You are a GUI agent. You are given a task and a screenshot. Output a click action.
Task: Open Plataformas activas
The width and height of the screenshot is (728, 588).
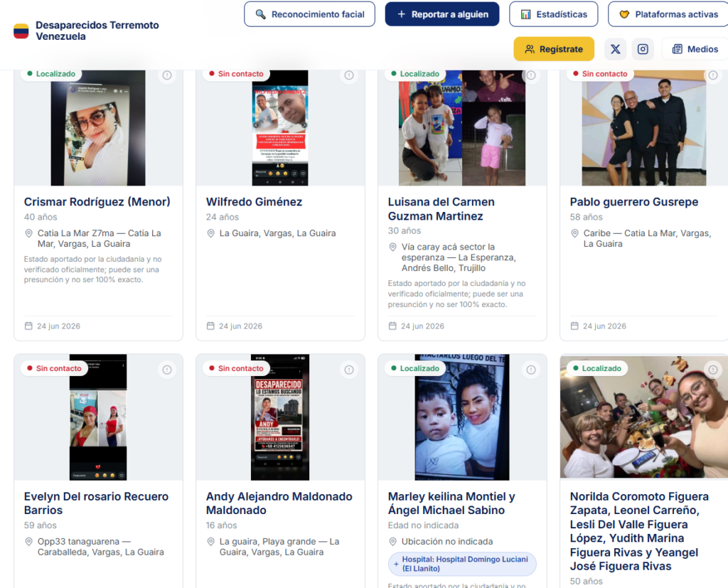point(668,14)
